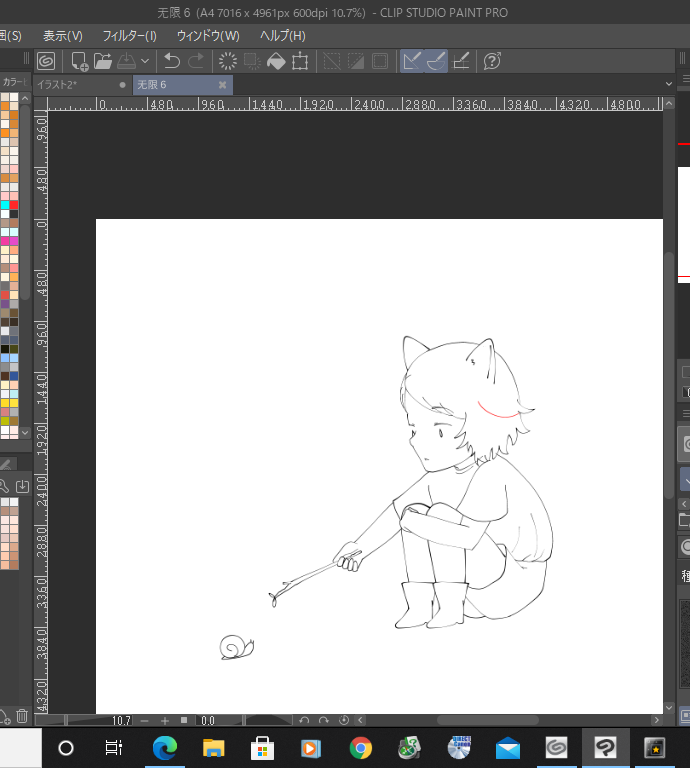Pick the cyan color swatch
690x768 pixels.
tap(5, 205)
